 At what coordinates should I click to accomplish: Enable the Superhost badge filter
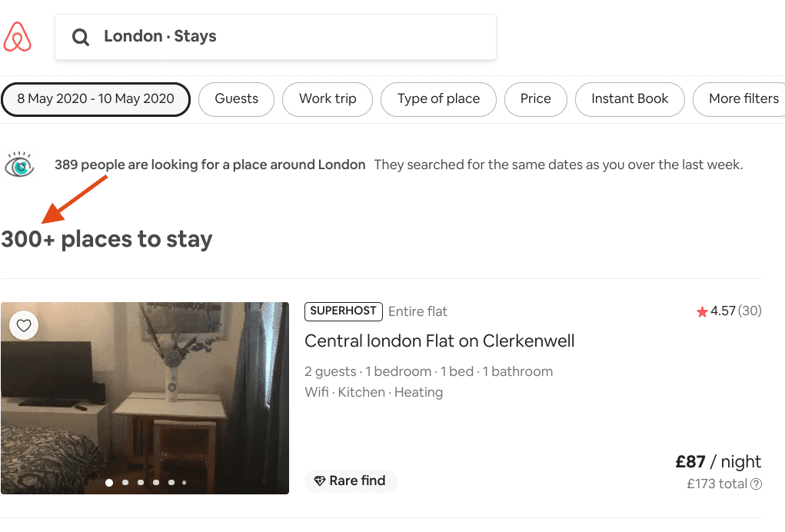click(343, 311)
